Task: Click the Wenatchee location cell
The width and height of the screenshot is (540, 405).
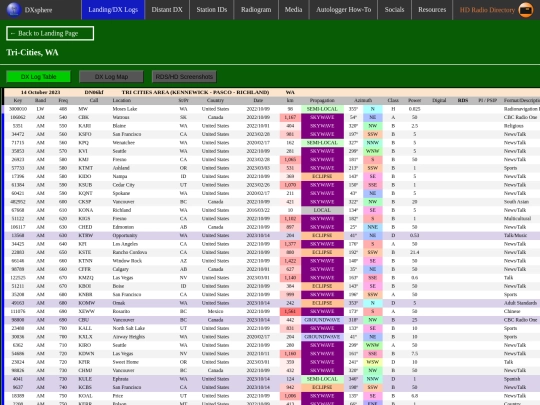Action: [124, 143]
